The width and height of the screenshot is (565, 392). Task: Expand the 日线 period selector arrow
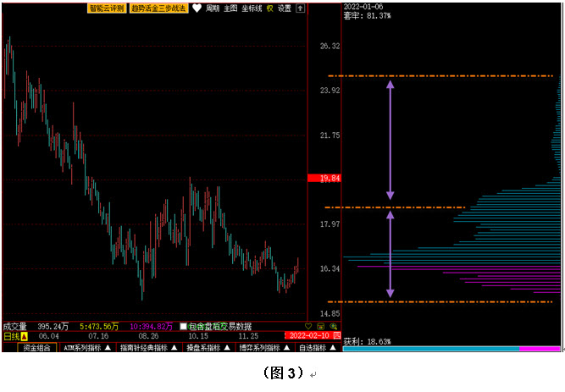[24, 336]
